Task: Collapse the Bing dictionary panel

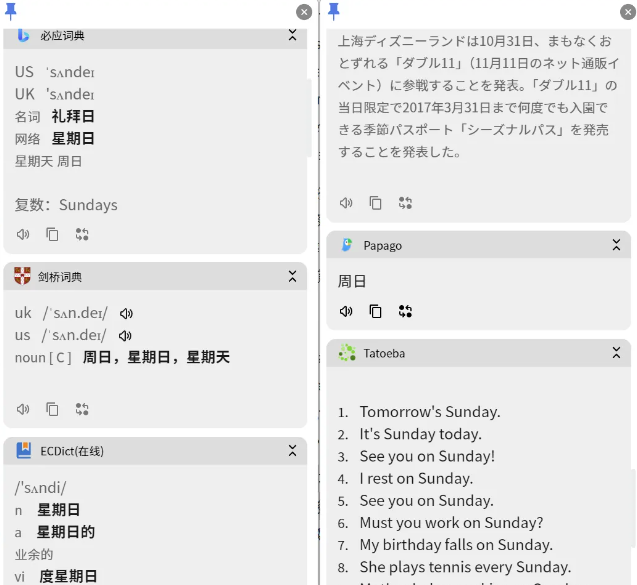Action: [293, 35]
